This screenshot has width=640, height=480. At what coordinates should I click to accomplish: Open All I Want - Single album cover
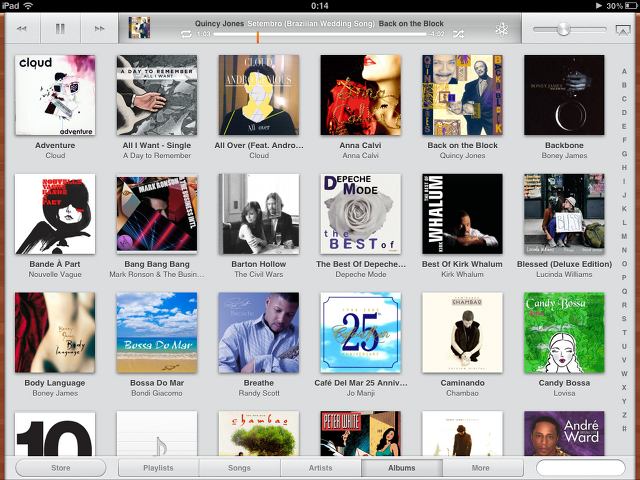pos(157,95)
